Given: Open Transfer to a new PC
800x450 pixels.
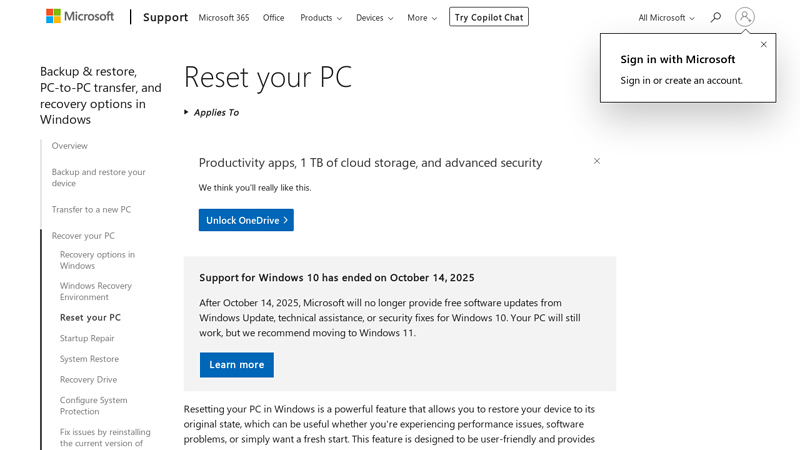Looking at the screenshot, I should coord(91,210).
